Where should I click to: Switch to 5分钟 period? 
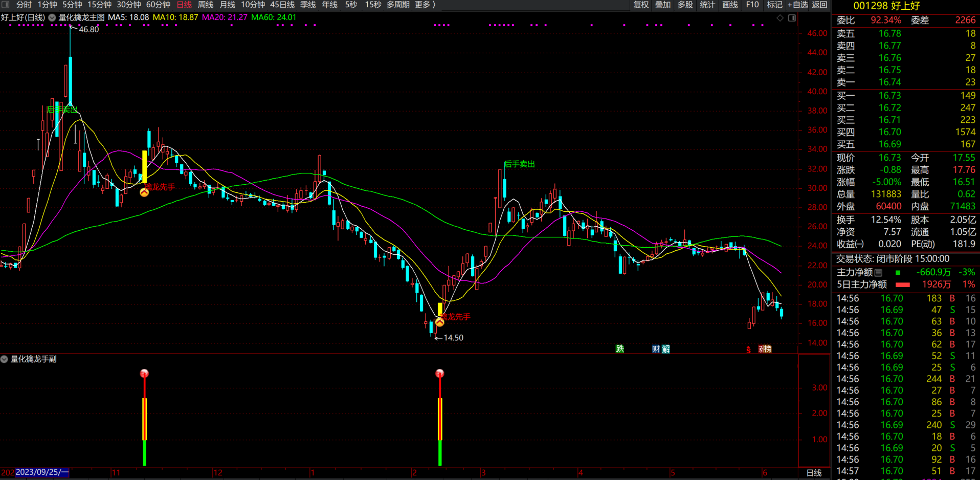coord(73,5)
